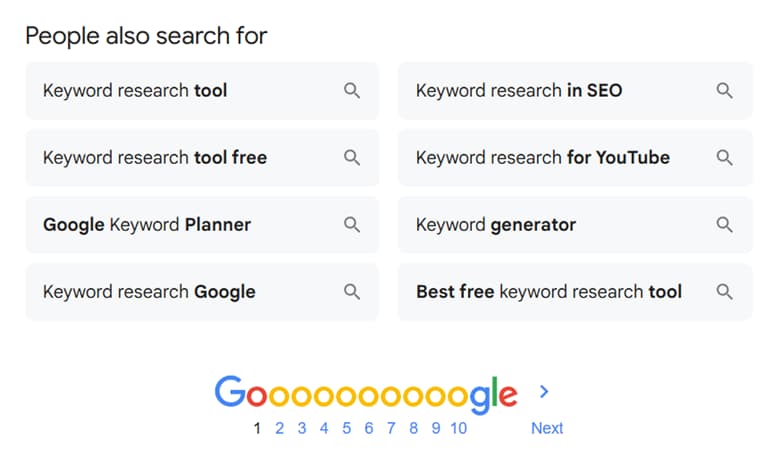780x457 pixels.
Task: Click magnifier beside Best free keyword research tool
Action: pyautogui.click(x=725, y=292)
